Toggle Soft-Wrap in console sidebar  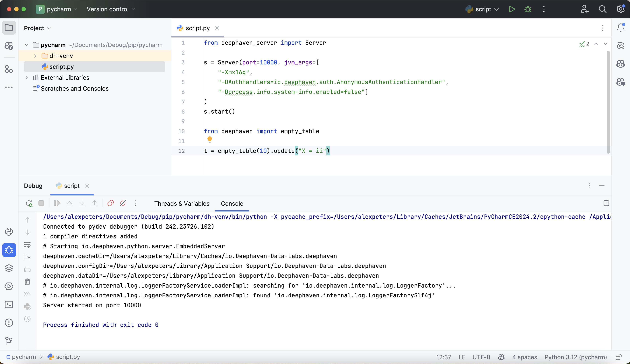tap(27, 245)
